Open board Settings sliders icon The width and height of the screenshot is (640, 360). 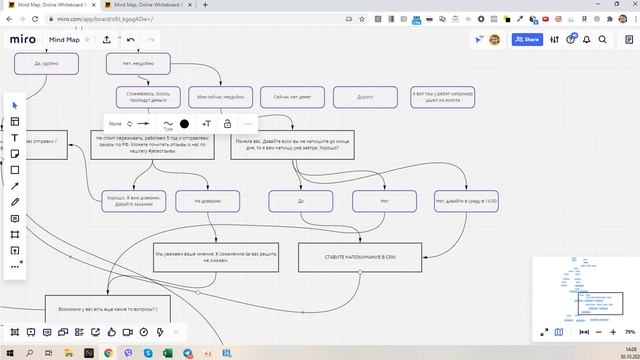(554, 40)
